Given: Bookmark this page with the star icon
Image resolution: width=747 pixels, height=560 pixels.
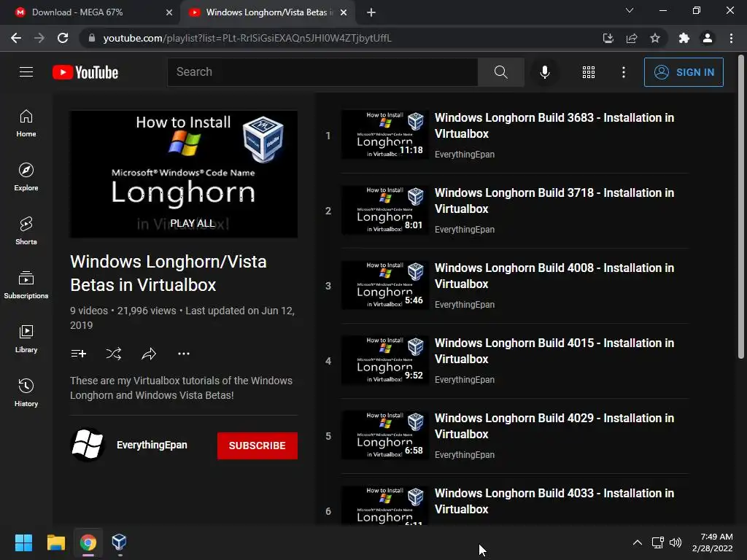Looking at the screenshot, I should point(655,38).
